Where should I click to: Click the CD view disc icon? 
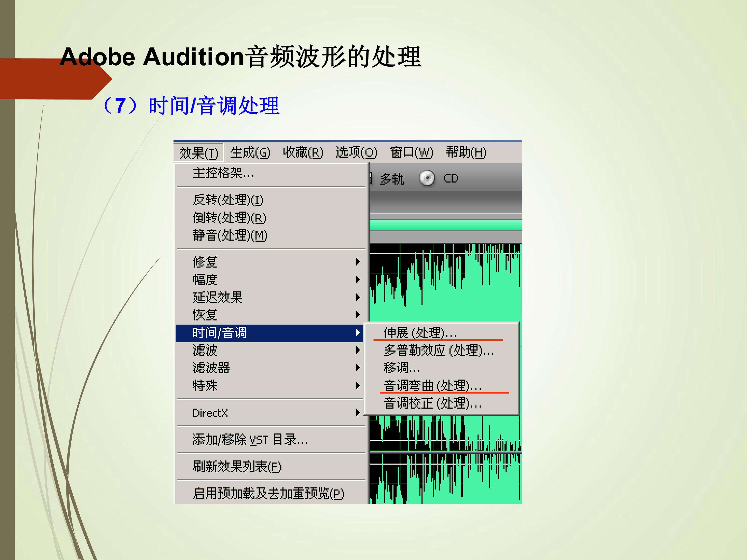(x=427, y=178)
